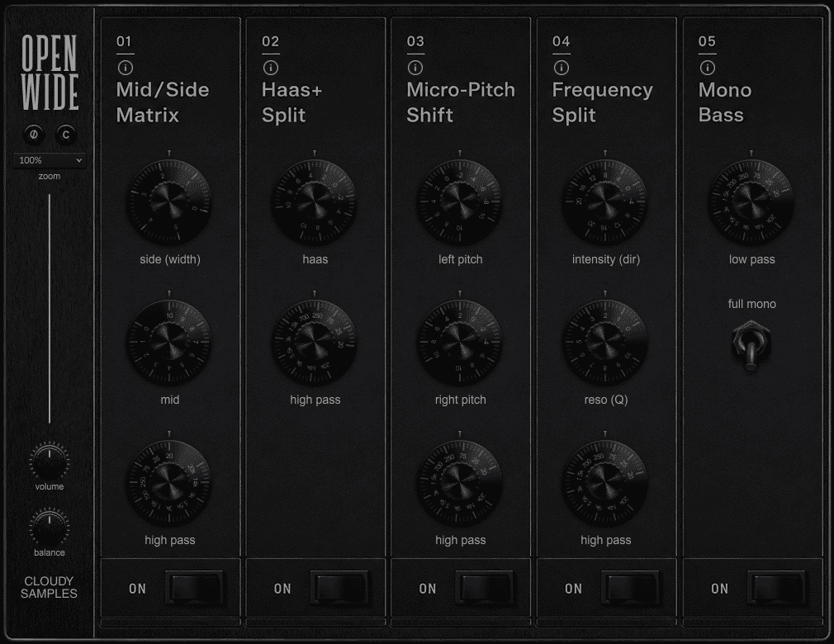This screenshot has width=834, height=644.
Task: Click the vertical level slider
Action: 50,309
